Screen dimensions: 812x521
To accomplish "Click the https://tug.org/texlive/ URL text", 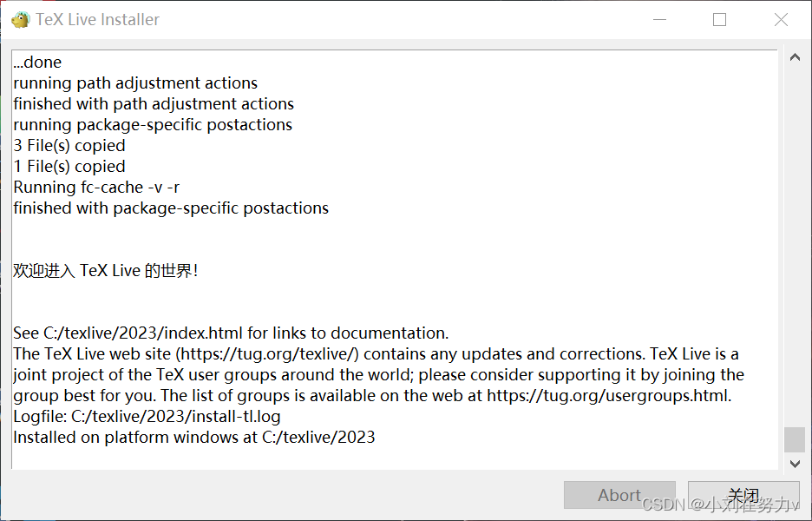I will pyautogui.click(x=267, y=354).
